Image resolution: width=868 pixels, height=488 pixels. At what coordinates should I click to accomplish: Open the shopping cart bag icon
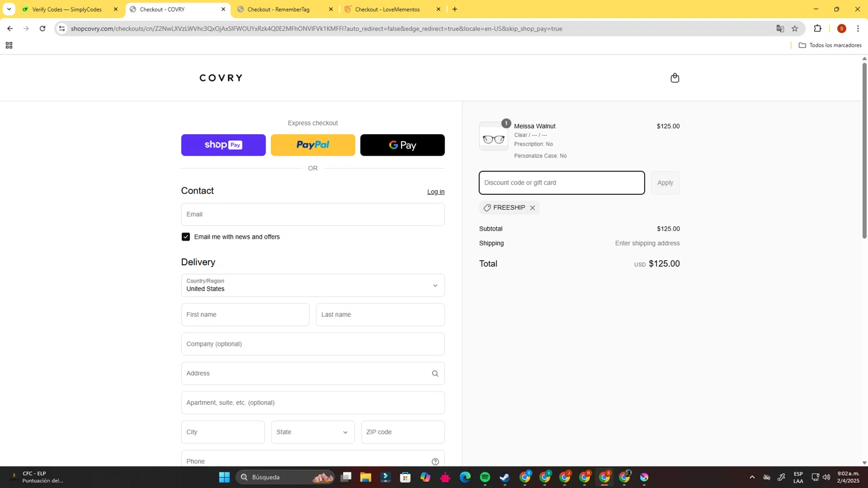click(675, 78)
